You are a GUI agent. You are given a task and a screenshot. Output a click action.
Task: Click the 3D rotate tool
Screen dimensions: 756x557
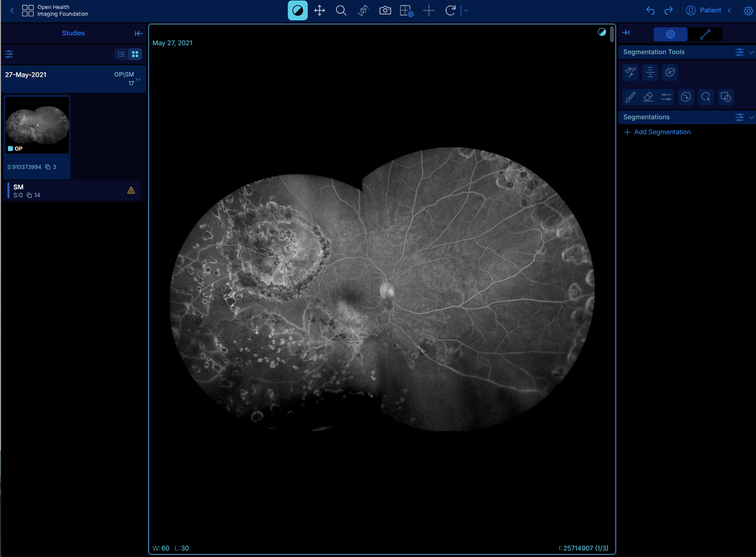pyautogui.click(x=363, y=10)
